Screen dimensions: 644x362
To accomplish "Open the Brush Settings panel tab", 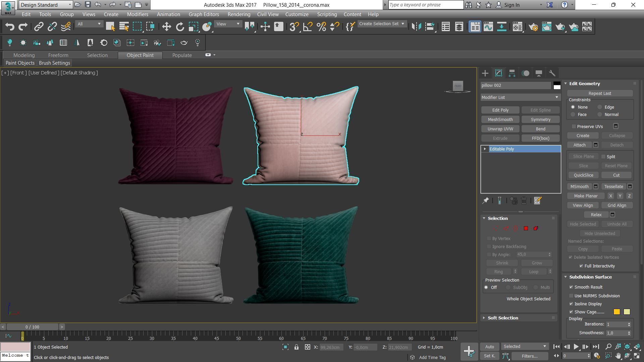I will pyautogui.click(x=54, y=63).
